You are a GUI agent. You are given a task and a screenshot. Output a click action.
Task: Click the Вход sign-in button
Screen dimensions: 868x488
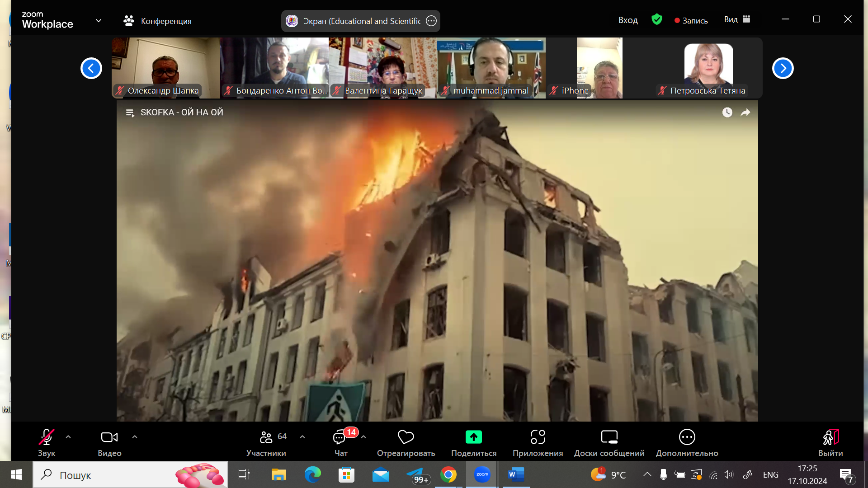pos(628,20)
